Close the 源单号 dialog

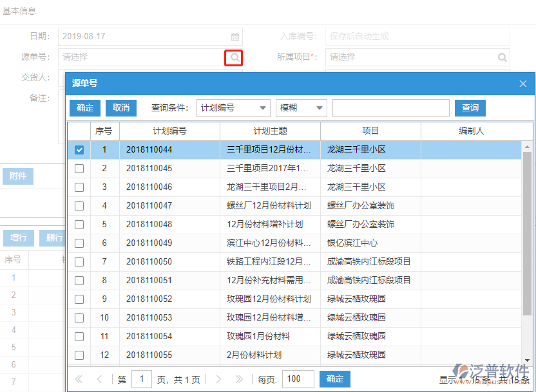[523, 84]
